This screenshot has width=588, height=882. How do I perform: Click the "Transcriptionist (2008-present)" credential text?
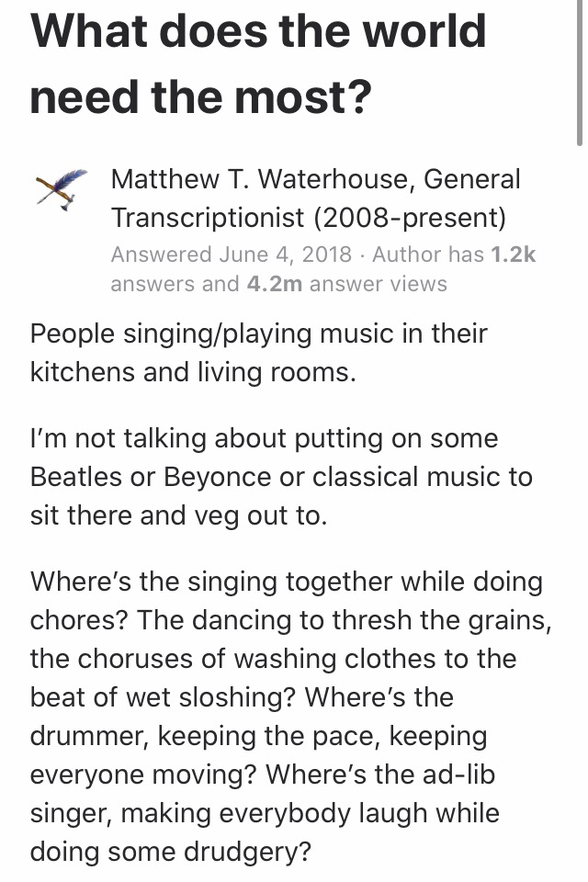pyautogui.click(x=309, y=218)
